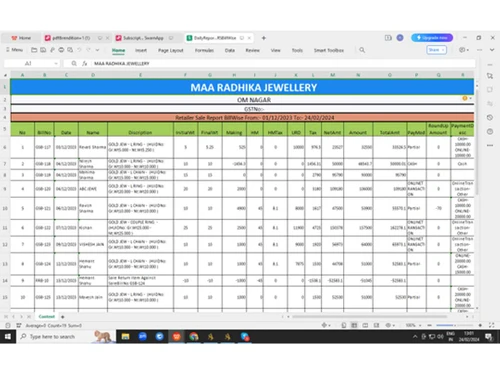Open the Name Box A1 dropdown
The width and height of the screenshot is (500, 375).
click(56, 63)
